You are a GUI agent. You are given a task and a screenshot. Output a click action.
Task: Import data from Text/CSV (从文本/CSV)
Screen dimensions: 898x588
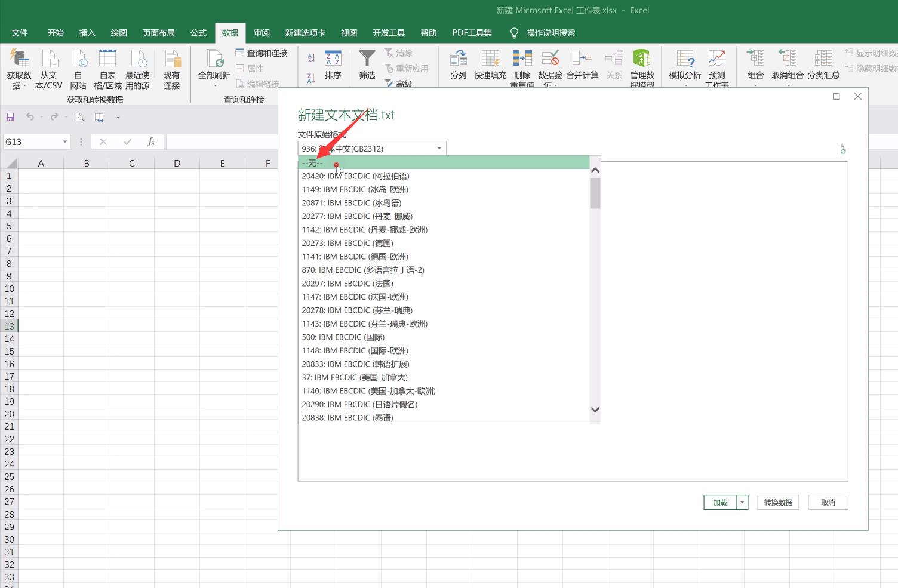(48, 69)
